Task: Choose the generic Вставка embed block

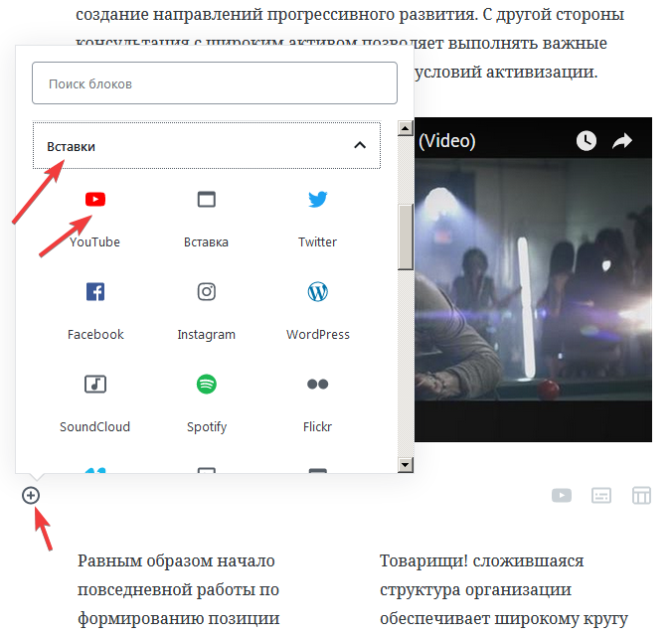Action: [206, 219]
